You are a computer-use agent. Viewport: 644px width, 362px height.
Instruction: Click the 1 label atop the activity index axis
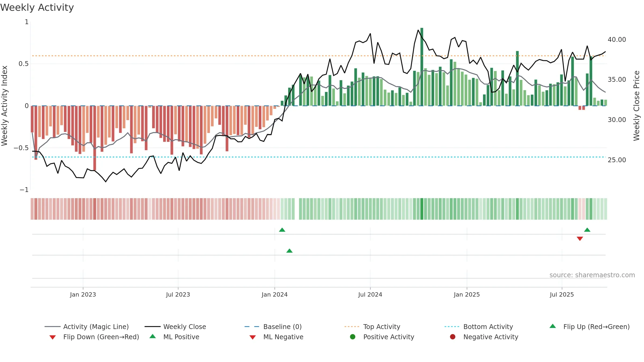pyautogui.click(x=27, y=22)
